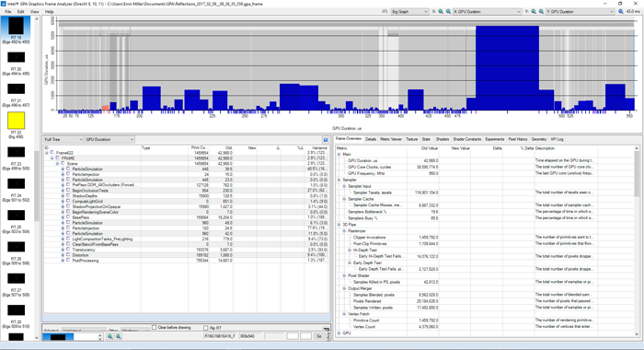Open the API Log tab
644x350 pixels.
click(557, 139)
